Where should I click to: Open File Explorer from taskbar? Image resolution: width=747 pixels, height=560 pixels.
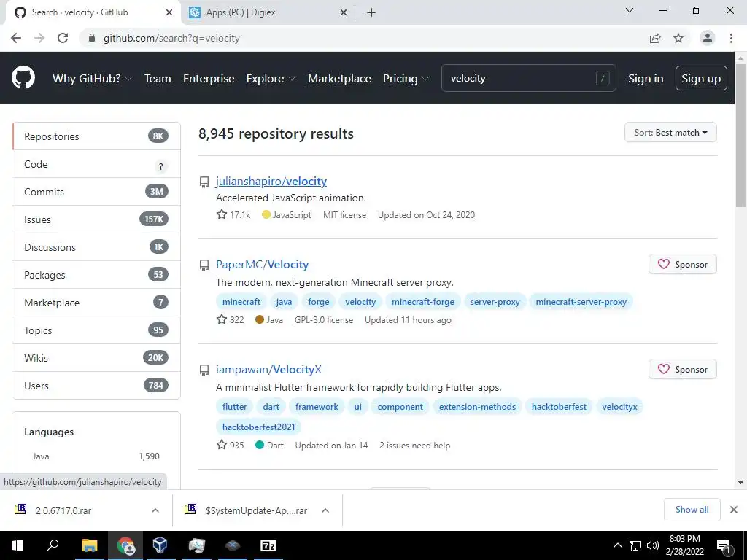tap(89, 545)
